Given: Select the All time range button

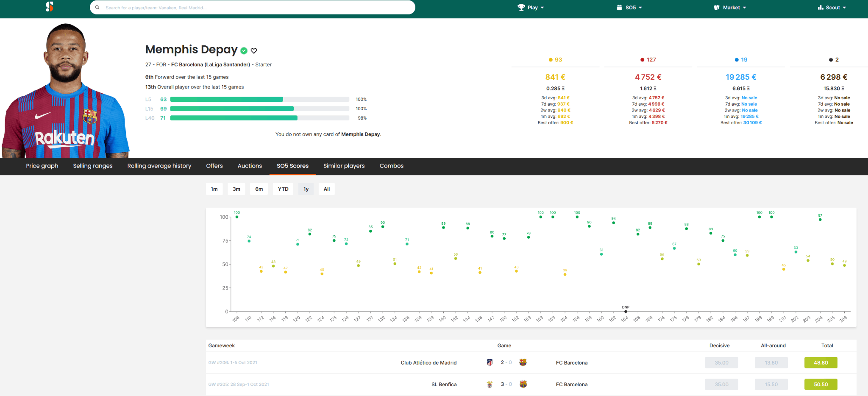Looking at the screenshot, I should tap(326, 189).
